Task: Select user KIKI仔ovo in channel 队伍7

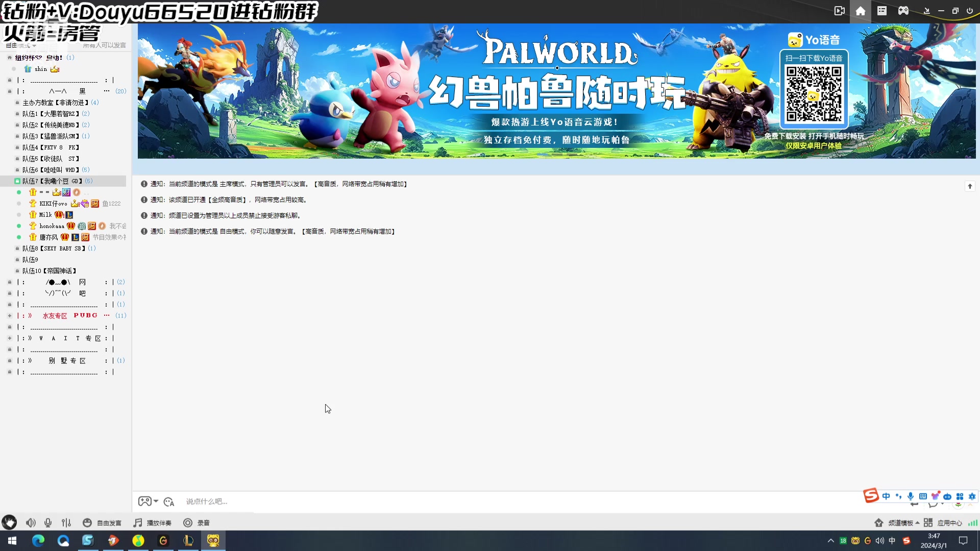Action: [x=54, y=204]
